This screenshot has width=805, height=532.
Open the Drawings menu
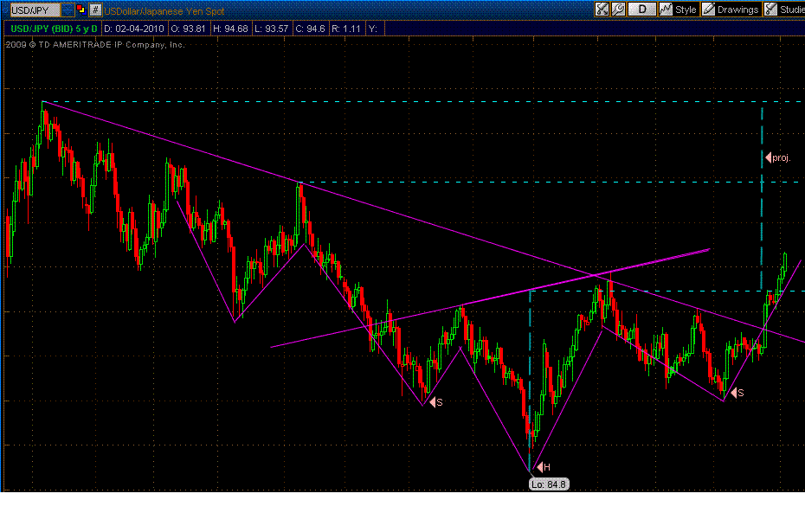(737, 10)
